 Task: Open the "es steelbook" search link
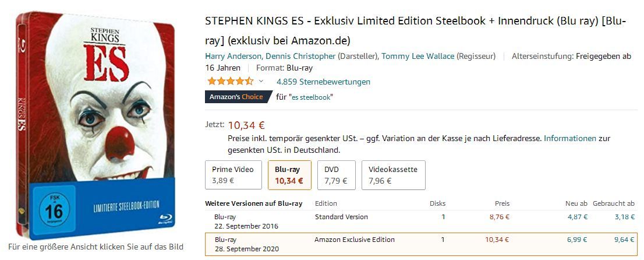click(x=312, y=97)
